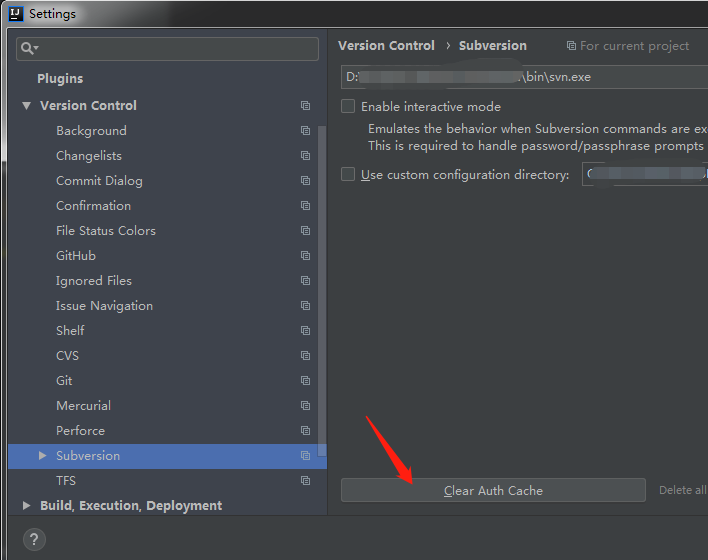Viewport: 708px width, 560px height.
Task: Expand Build, Execution, Deployment section
Action: (27, 505)
